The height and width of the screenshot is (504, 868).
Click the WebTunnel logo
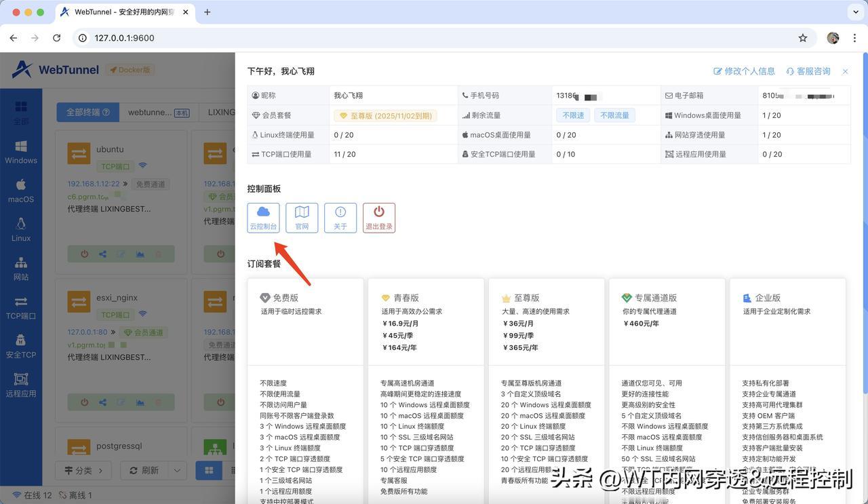[56, 69]
